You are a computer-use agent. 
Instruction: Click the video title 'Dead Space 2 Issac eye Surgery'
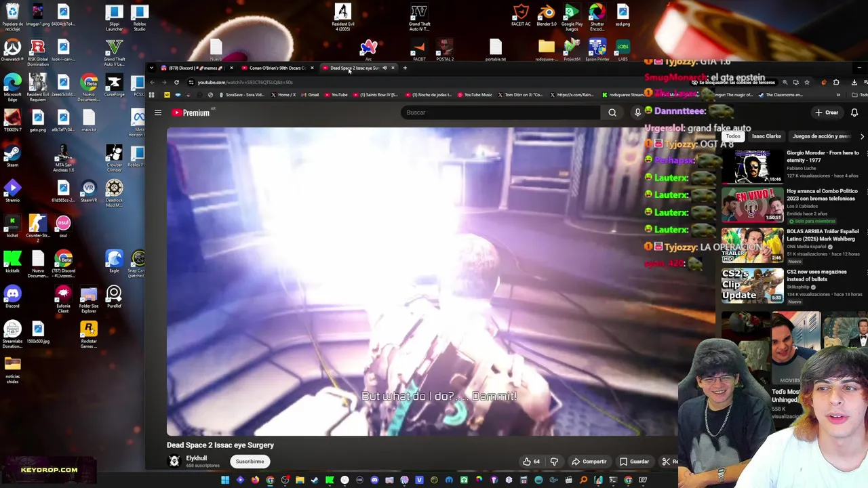[220, 445]
